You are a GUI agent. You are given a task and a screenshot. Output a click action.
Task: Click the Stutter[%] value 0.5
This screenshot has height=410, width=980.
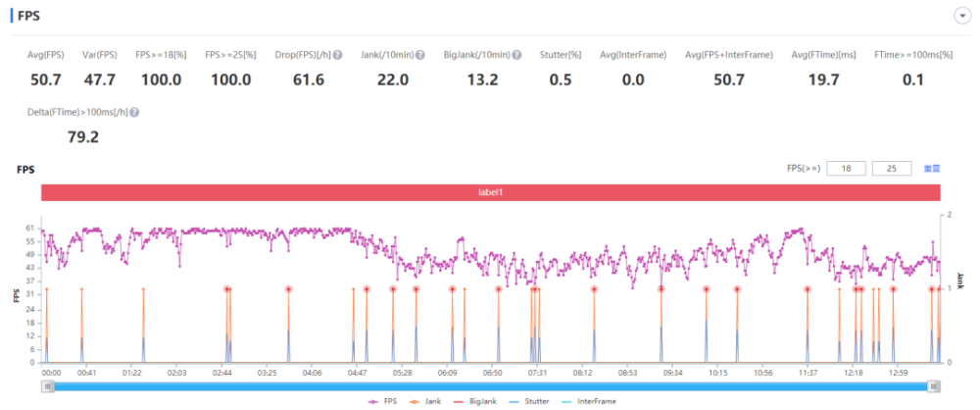point(561,79)
